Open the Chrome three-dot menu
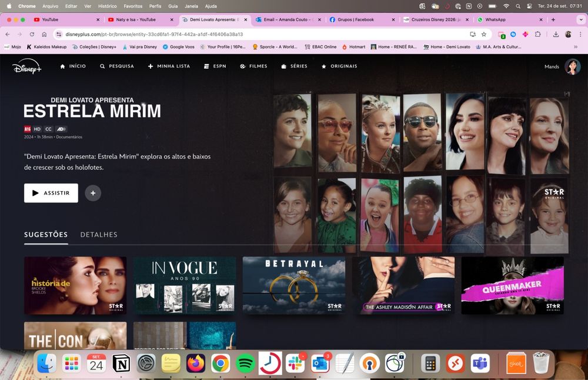This screenshot has width=588, height=380. 580,34
